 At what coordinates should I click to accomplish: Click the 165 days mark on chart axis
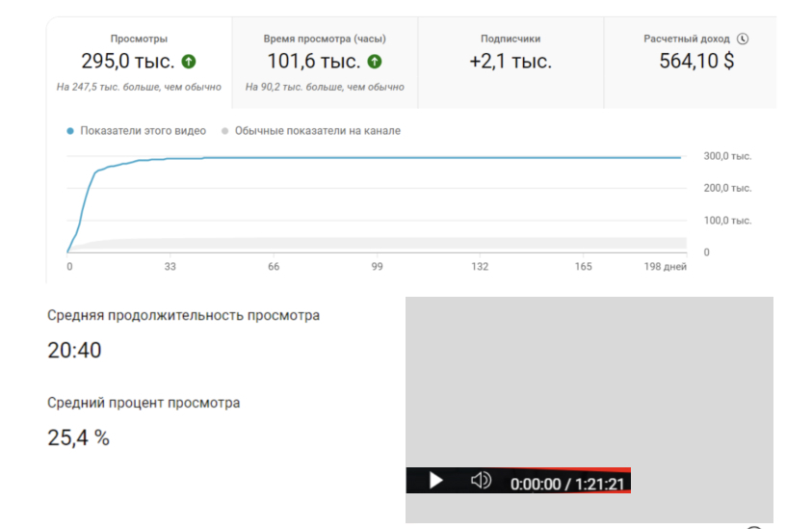[583, 266]
